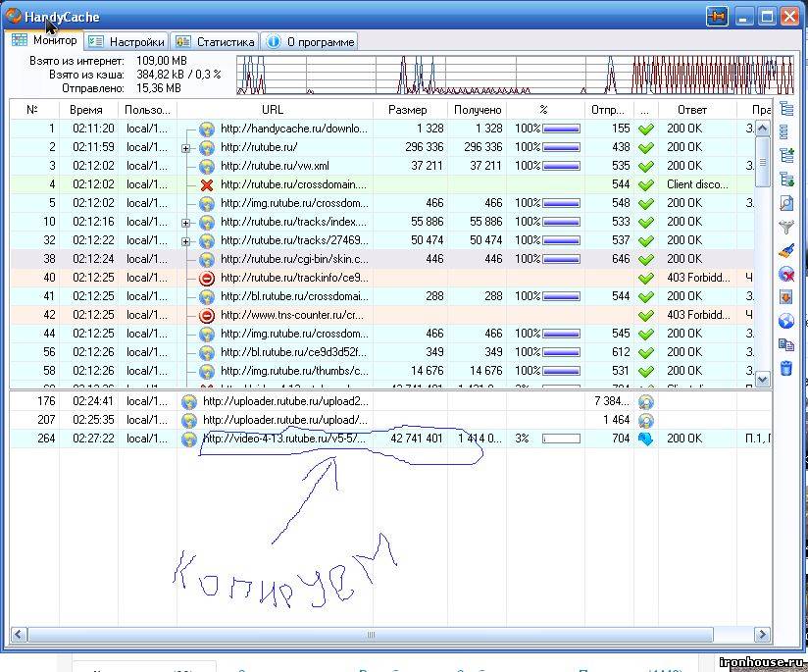Open the Настройки tab
The height and width of the screenshot is (672, 808).
pyautogui.click(x=126, y=42)
